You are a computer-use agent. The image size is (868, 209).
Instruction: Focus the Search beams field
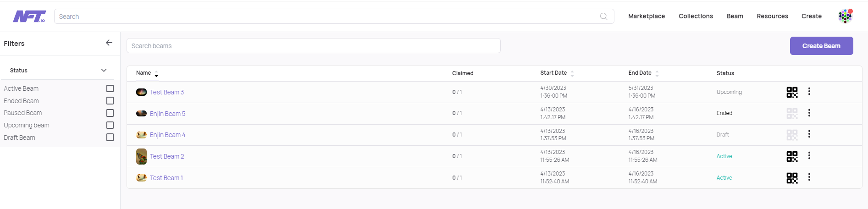pyautogui.click(x=313, y=46)
